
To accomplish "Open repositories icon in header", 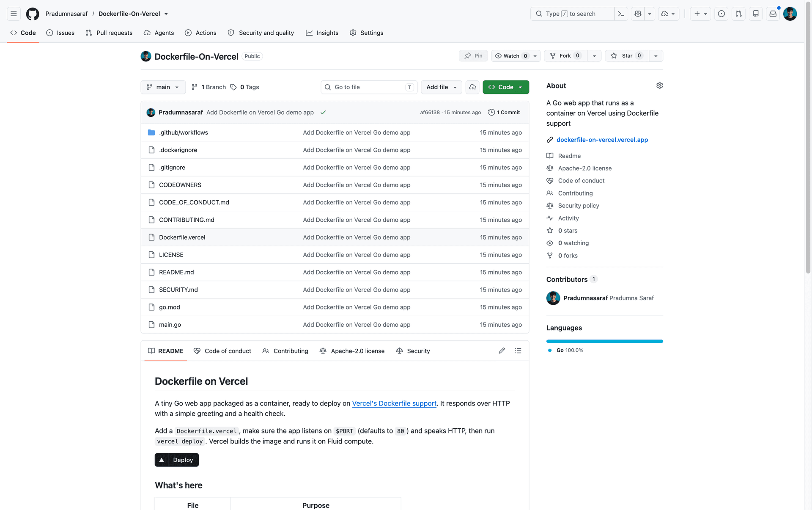I will pos(756,14).
